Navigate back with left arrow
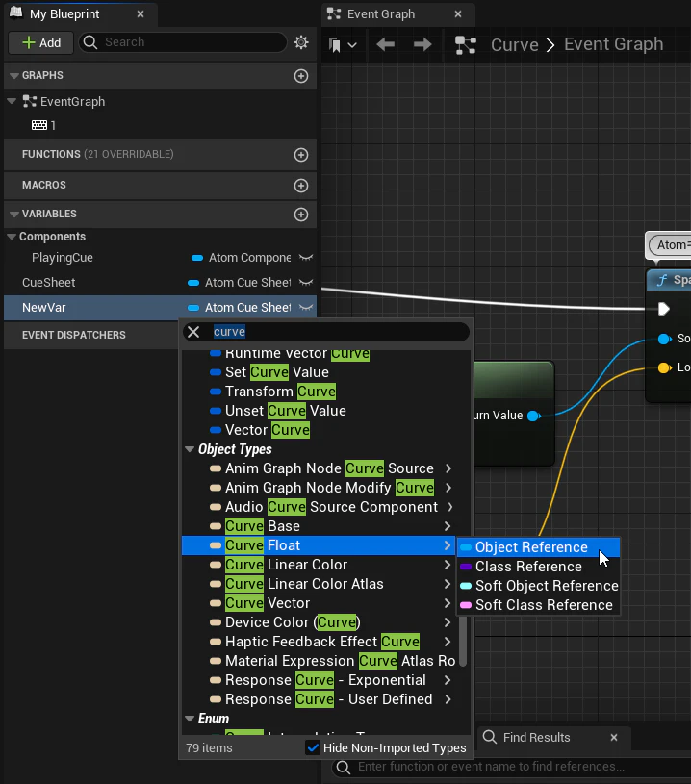This screenshot has height=784, width=691. pos(385,44)
